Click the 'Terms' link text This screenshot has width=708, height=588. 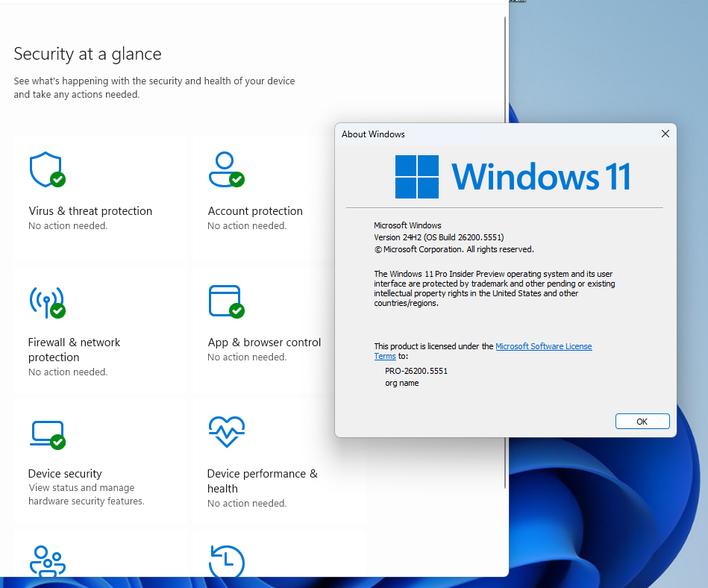385,357
